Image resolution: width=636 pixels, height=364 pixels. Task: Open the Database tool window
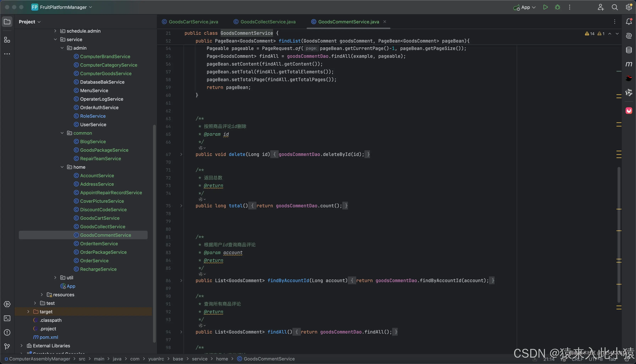tap(629, 50)
